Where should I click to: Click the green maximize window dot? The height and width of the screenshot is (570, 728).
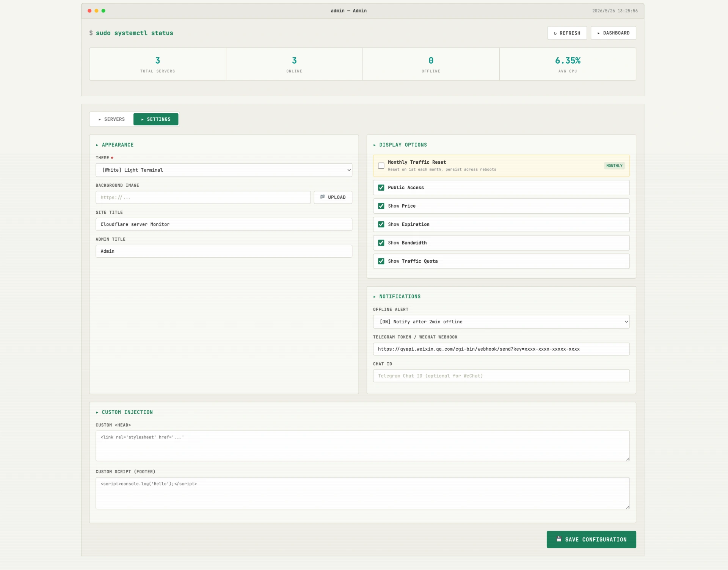pos(103,11)
